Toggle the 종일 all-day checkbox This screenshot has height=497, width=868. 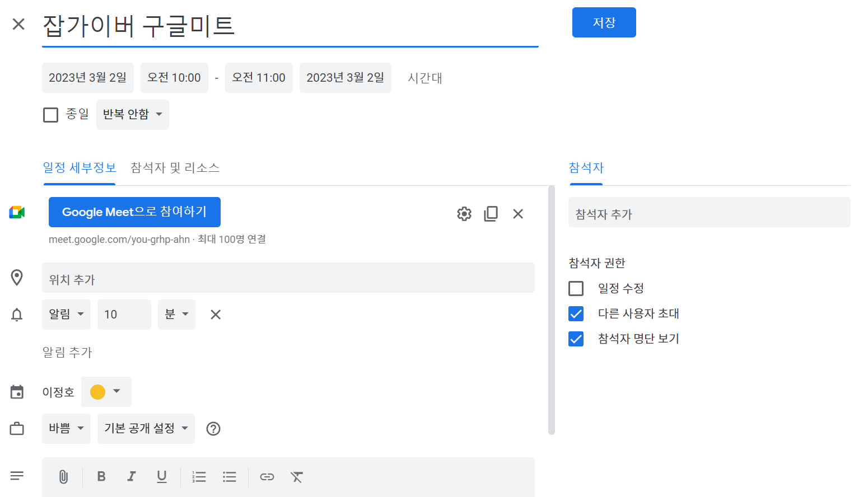[x=51, y=115]
